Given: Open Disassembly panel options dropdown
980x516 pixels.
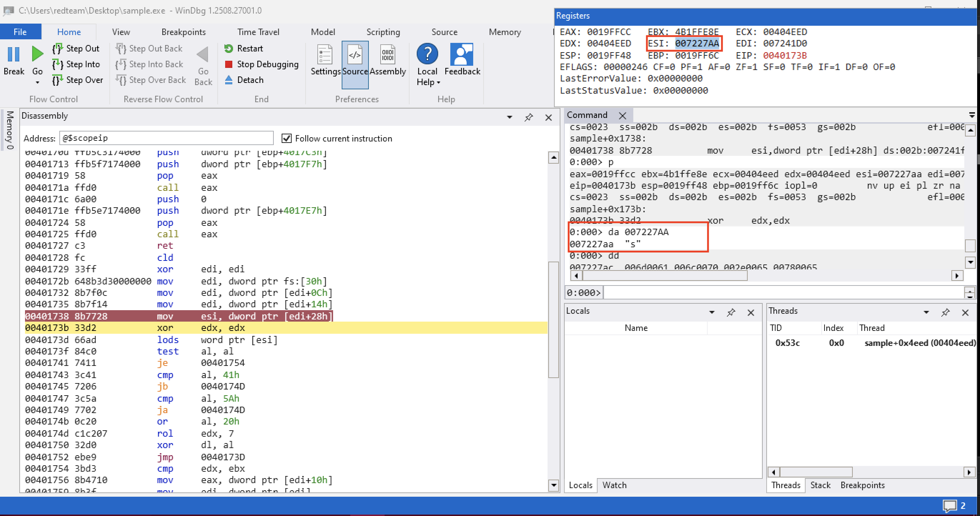Looking at the screenshot, I should click(x=509, y=117).
